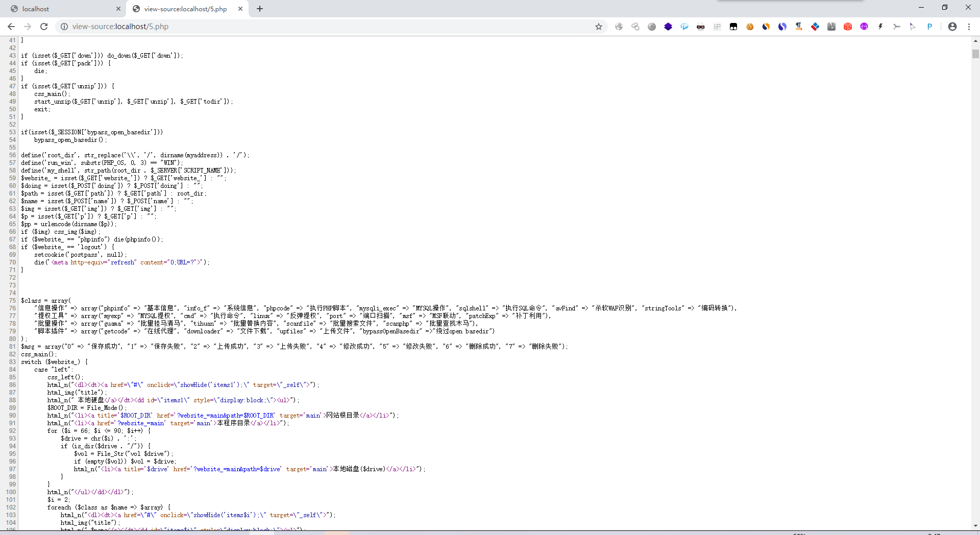Image resolution: width=980 pixels, height=535 pixels.
Task: Open the red-blue diamond extension icon
Action: pos(815,27)
